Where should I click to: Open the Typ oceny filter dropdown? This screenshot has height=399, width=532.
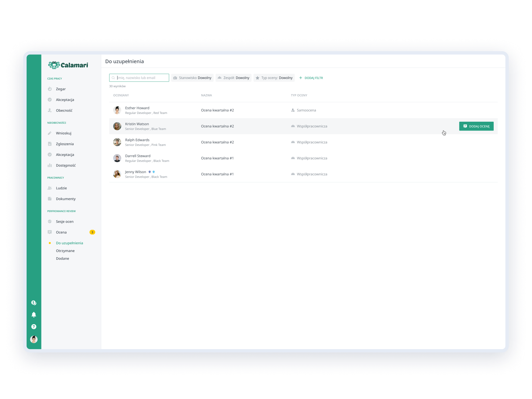[274, 78]
